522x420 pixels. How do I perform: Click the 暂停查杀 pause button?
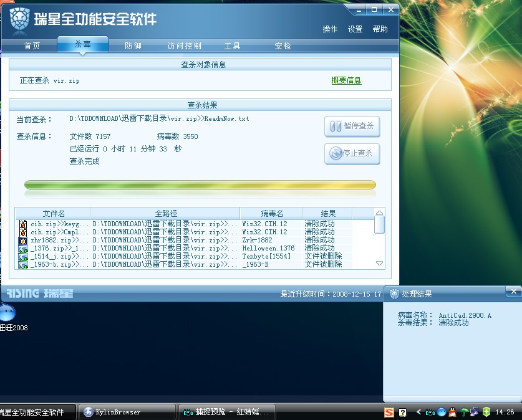click(x=352, y=126)
